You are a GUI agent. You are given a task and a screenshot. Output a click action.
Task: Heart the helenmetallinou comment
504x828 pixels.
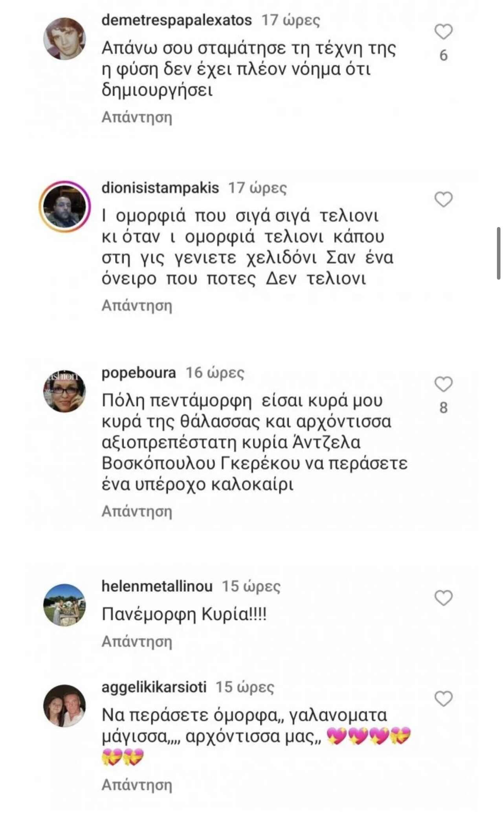click(x=444, y=598)
